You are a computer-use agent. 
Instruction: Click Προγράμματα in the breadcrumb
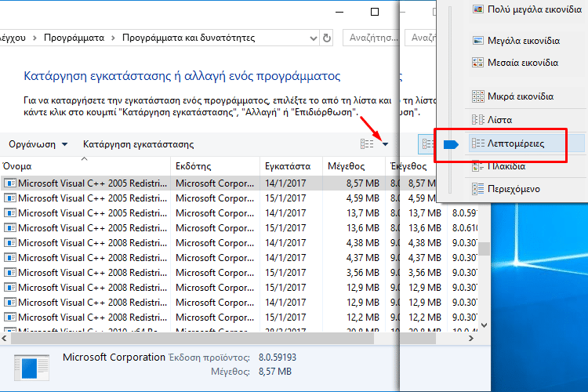click(x=74, y=38)
